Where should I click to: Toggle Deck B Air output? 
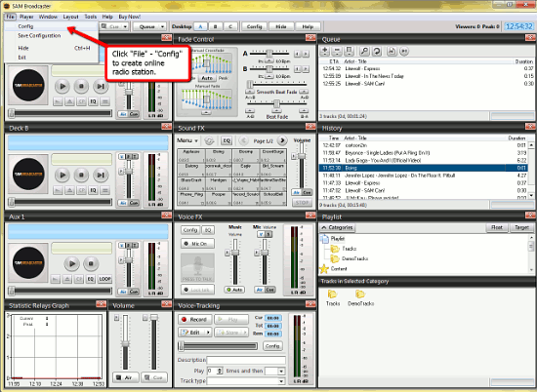123,203
